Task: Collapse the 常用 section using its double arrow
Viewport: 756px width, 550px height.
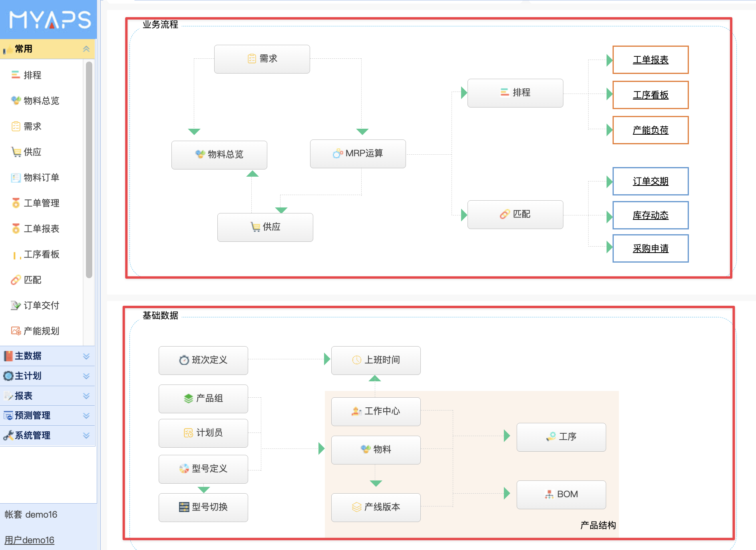Action: [86, 49]
